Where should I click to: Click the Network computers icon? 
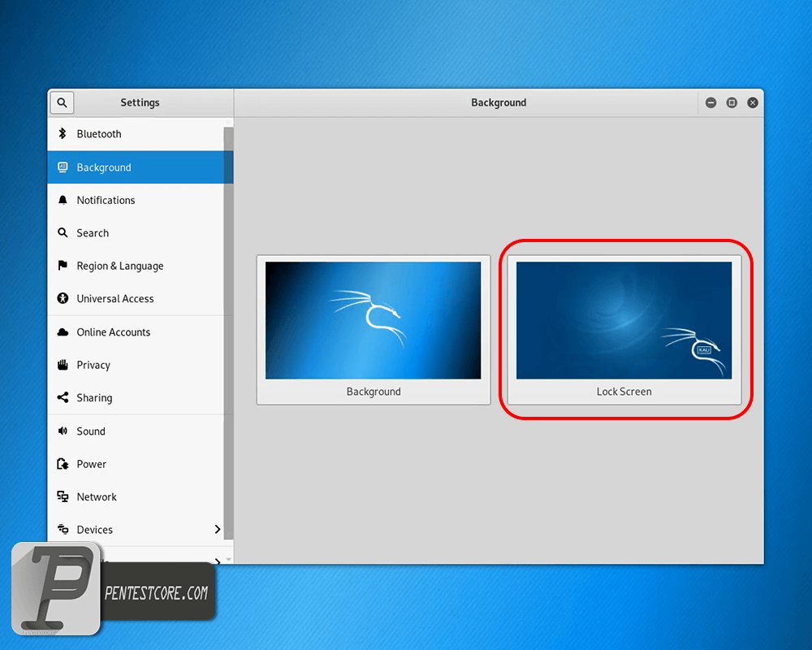(x=63, y=496)
